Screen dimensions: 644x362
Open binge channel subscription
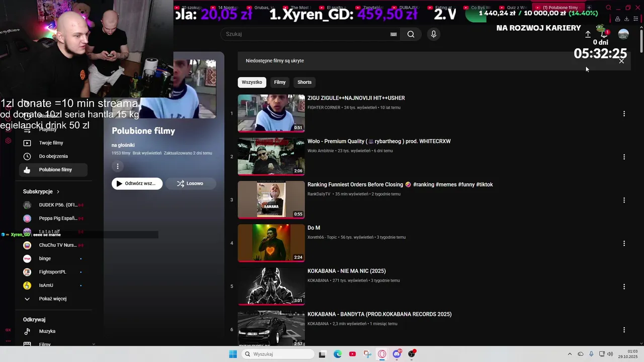pos(53,258)
